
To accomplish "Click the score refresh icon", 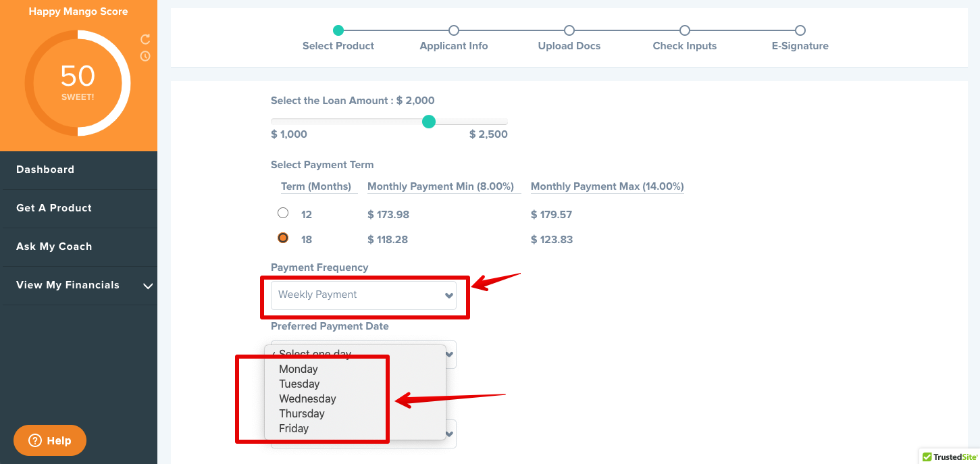I will pos(145,39).
